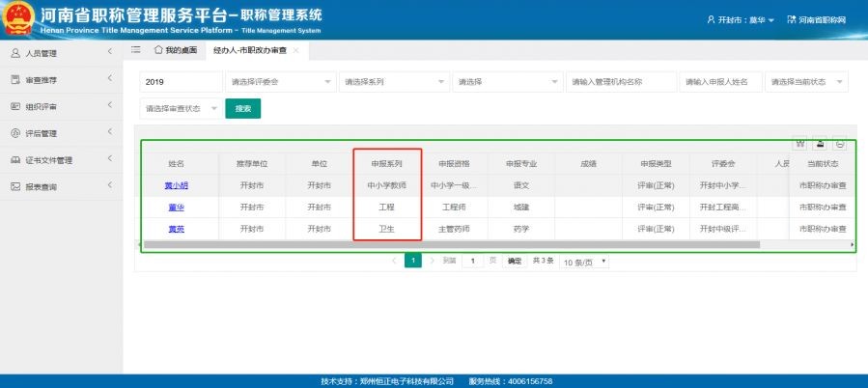The width and height of the screenshot is (868, 388).
Task: Go to the previous page arrow
Action: pos(394,261)
